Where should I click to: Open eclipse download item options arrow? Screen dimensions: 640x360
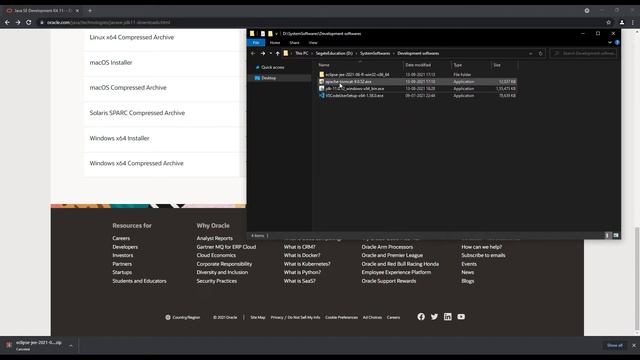pos(71,346)
